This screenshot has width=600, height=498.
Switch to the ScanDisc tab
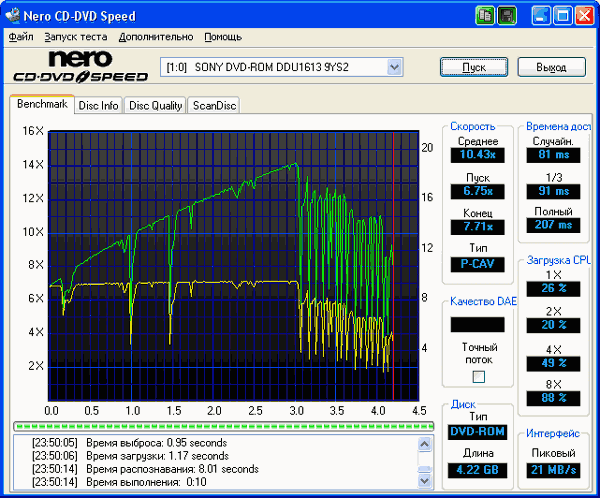(x=214, y=105)
